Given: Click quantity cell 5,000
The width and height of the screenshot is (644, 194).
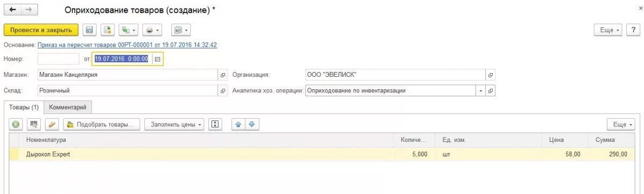Looking at the screenshot, I should click(415, 154).
